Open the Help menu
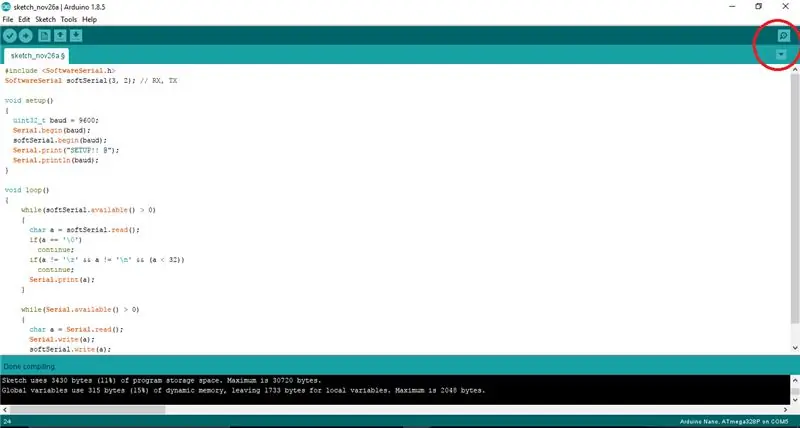800x428 pixels. [x=89, y=19]
